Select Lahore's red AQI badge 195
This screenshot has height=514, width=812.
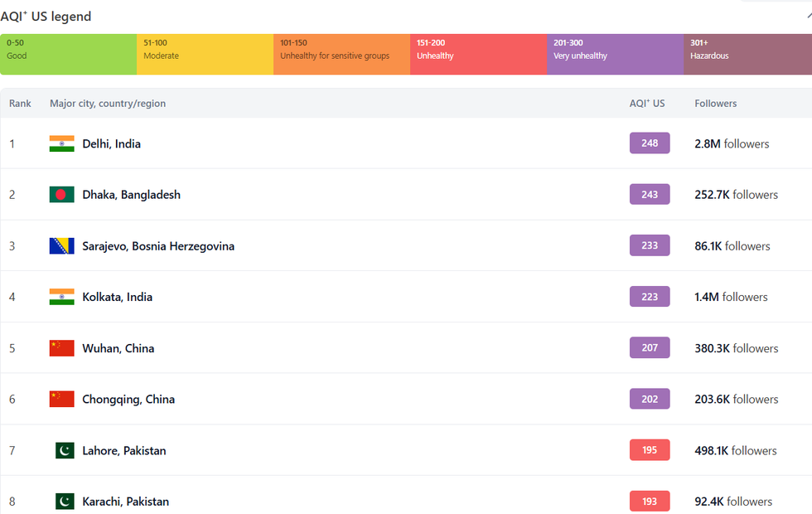coord(650,450)
